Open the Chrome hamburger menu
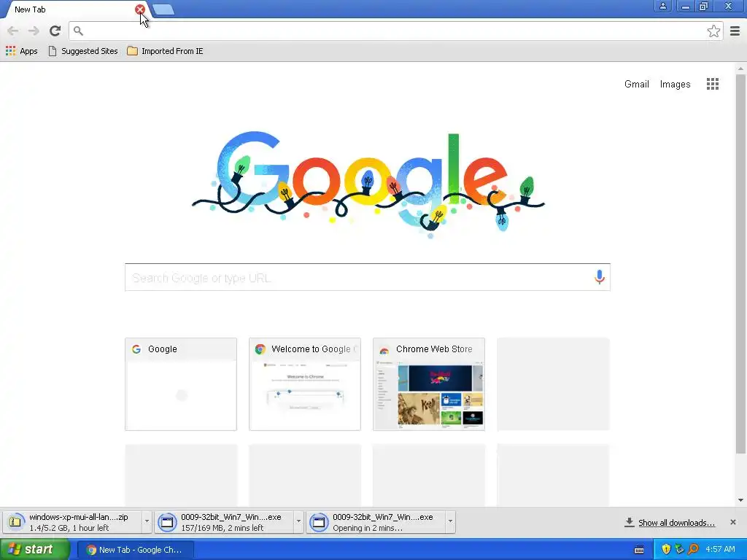 [735, 31]
